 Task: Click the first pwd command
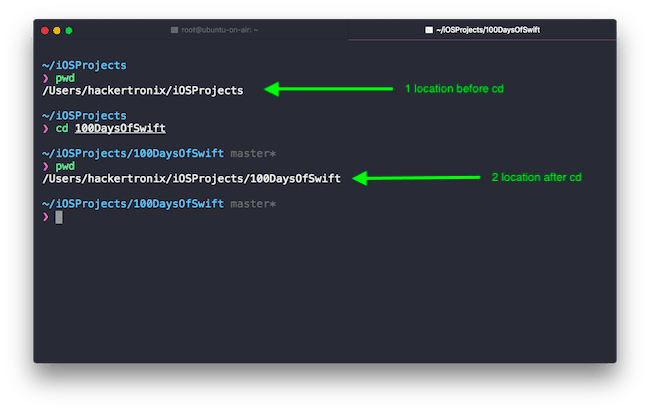[x=65, y=77]
